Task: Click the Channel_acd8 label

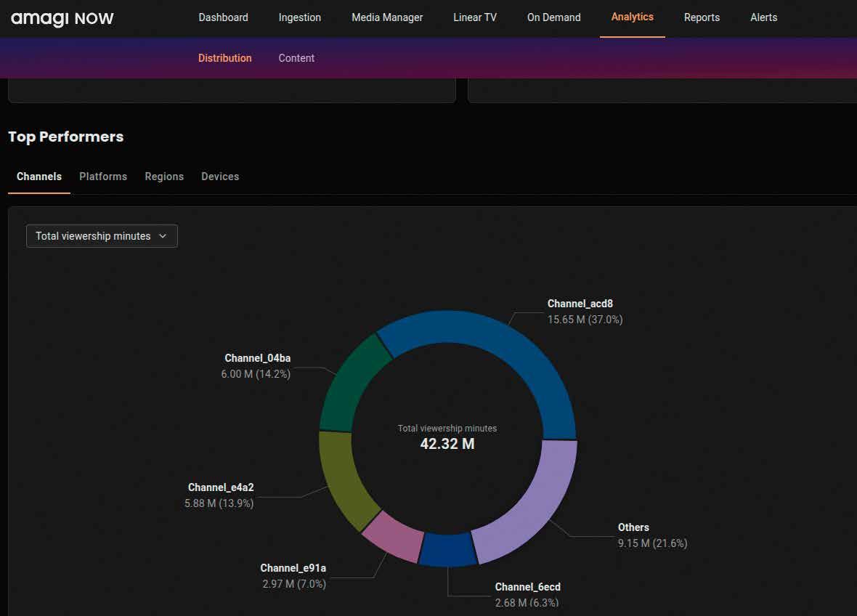Action: tap(580, 304)
